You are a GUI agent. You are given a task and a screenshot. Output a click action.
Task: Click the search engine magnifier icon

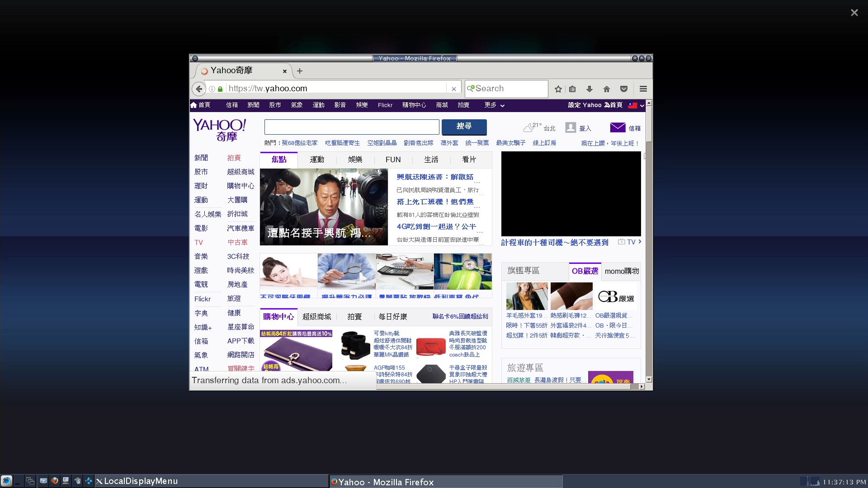[471, 88]
